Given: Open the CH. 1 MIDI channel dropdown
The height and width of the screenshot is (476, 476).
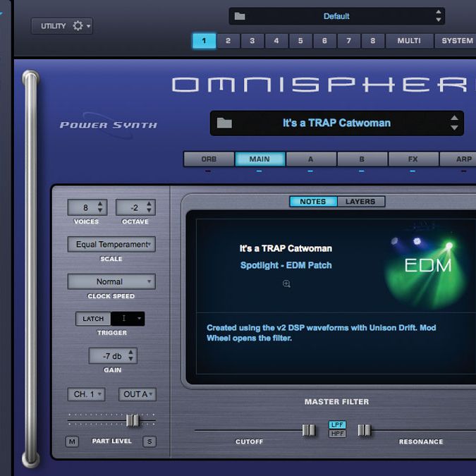Looking at the screenshot, I should [86, 394].
